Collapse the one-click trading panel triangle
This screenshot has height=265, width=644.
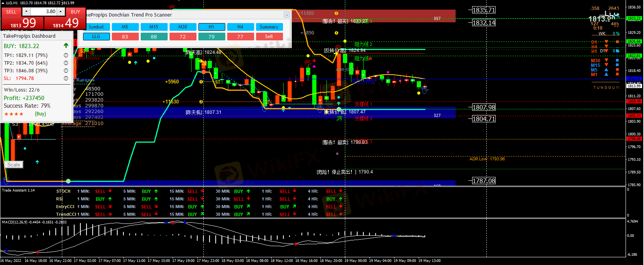pos(3,3)
